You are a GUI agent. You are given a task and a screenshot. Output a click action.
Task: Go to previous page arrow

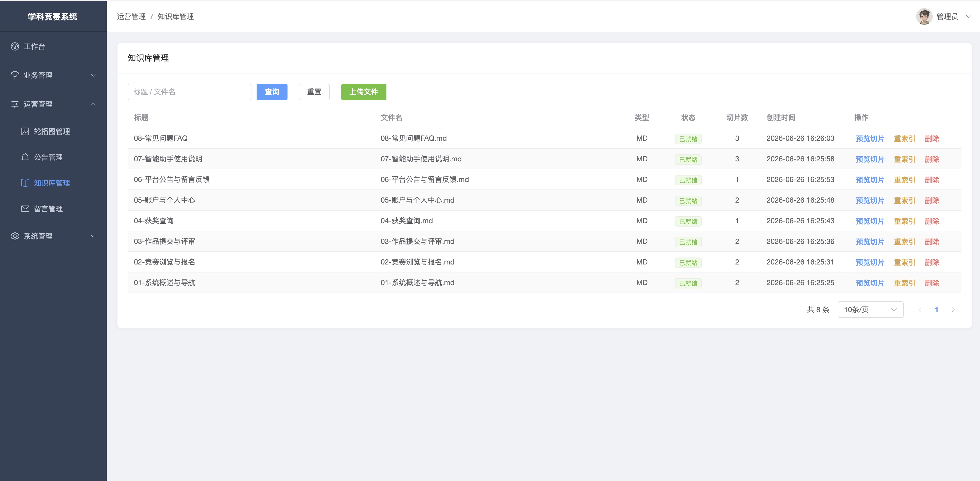(x=920, y=310)
